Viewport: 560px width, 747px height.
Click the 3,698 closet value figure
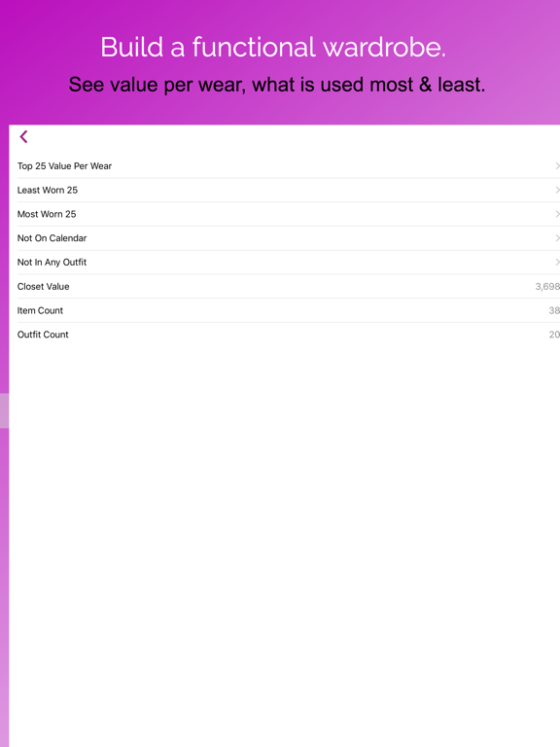click(x=547, y=286)
